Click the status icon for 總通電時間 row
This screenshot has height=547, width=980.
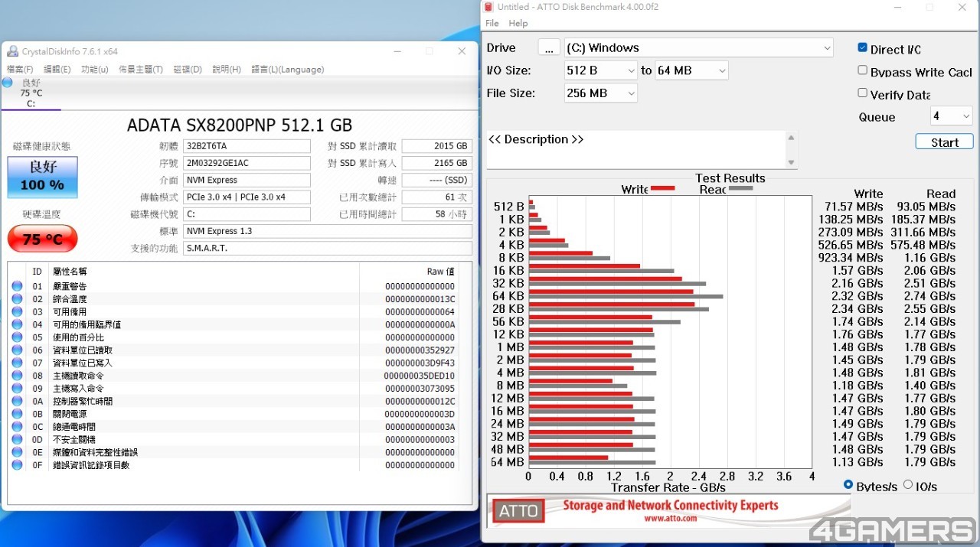pyautogui.click(x=17, y=427)
